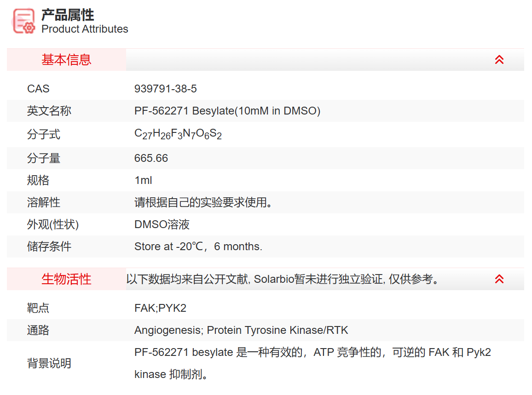Click the collapse chevron beside 基本信息
The width and height of the screenshot is (532, 395).
(x=499, y=59)
